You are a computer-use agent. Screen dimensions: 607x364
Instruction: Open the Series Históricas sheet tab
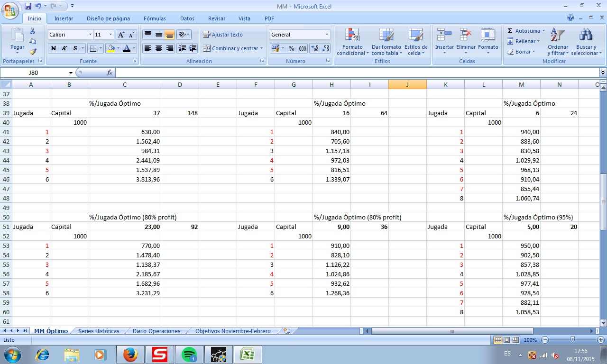click(99, 331)
